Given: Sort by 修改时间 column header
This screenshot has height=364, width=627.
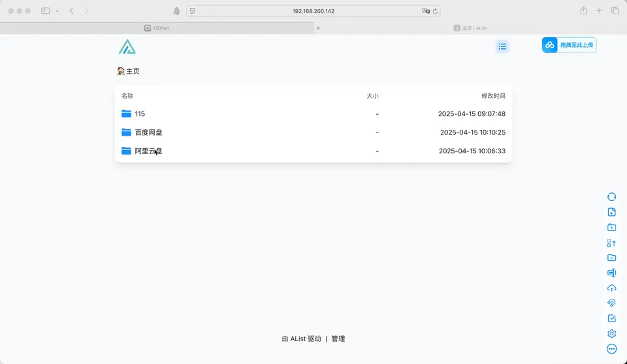Looking at the screenshot, I should point(493,96).
